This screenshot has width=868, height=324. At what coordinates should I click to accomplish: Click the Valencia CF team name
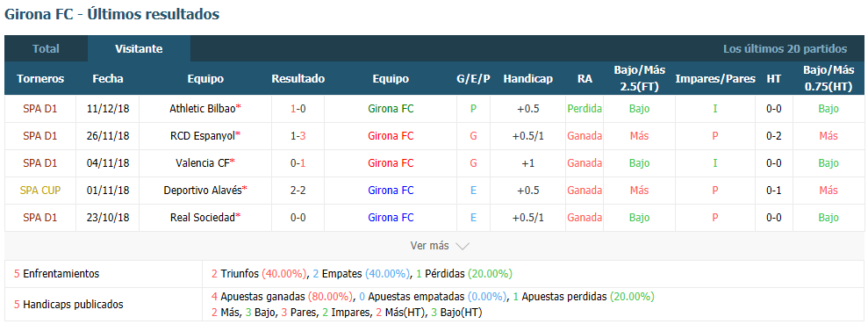pos(203,162)
